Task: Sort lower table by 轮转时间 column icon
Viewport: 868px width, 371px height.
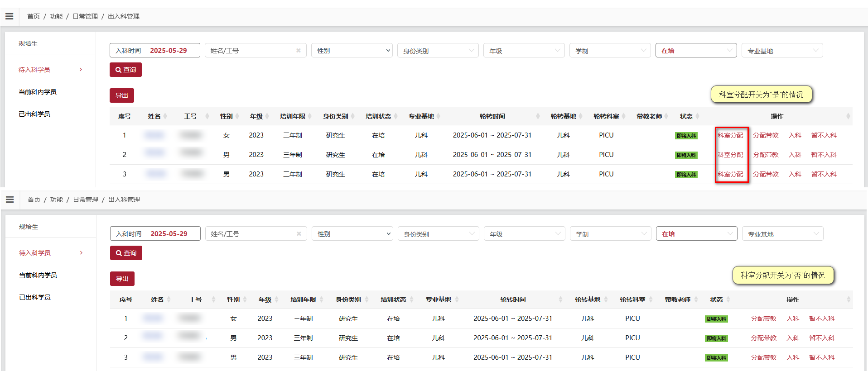Action: [560, 300]
